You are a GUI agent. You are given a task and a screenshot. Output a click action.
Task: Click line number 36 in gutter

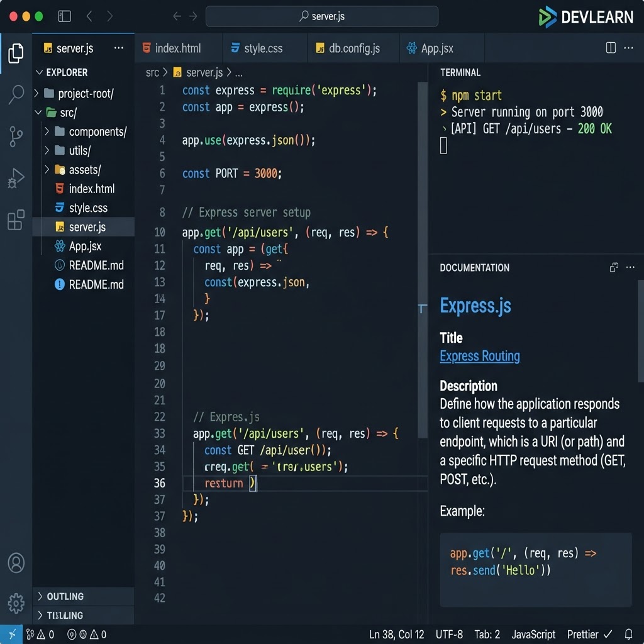pos(160,483)
